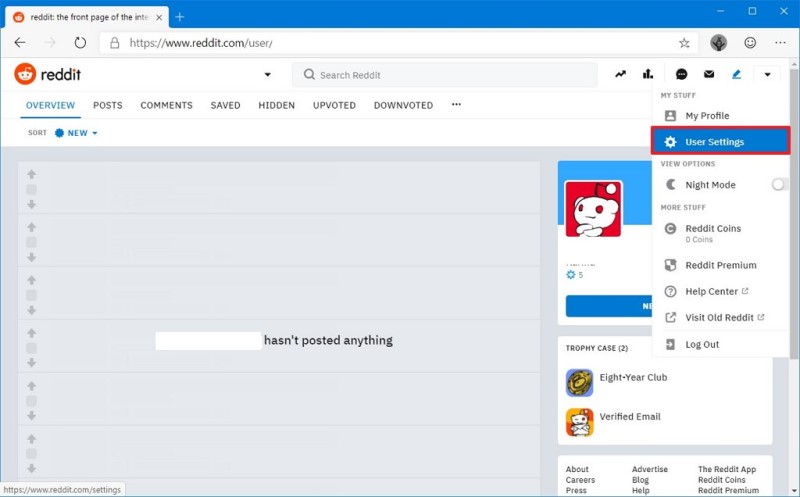The width and height of the screenshot is (800, 497).
Task: Open Help Center menu entry
Action: point(720,291)
